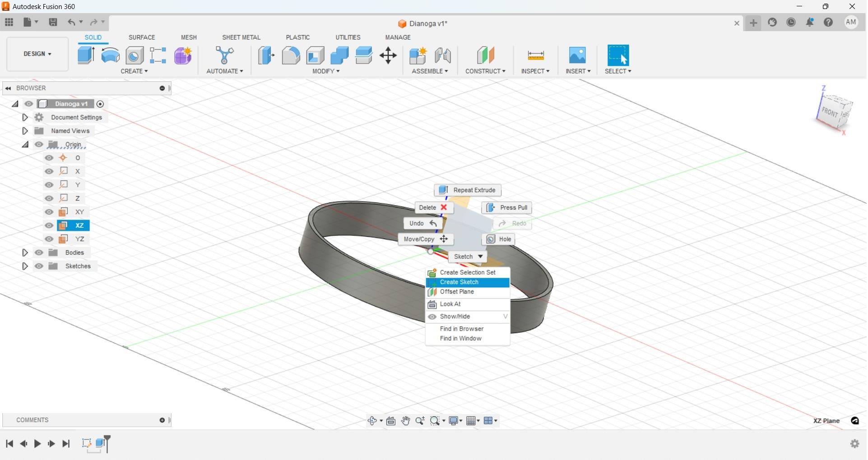Viewport: 868px width, 460px height.
Task: Hide the Bodies folder
Action: [x=39, y=253]
